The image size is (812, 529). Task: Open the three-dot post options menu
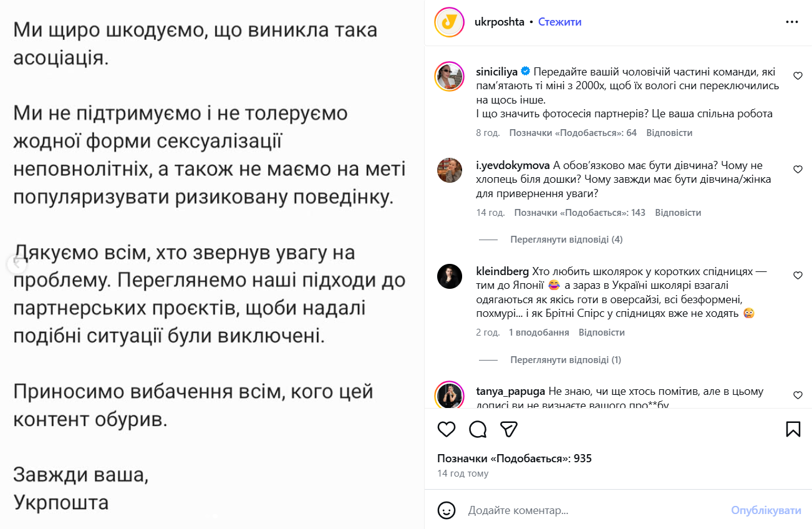click(792, 22)
